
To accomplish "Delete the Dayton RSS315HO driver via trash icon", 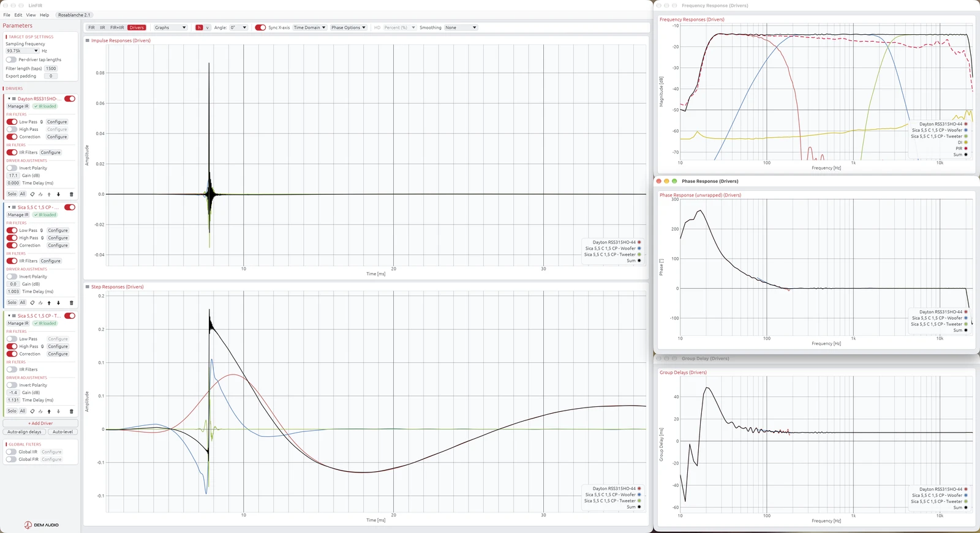I will (x=71, y=194).
